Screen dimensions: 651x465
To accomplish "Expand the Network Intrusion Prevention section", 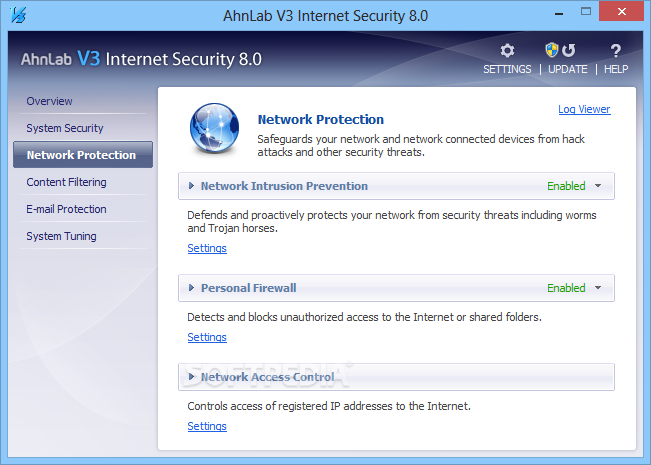I will click(x=191, y=186).
